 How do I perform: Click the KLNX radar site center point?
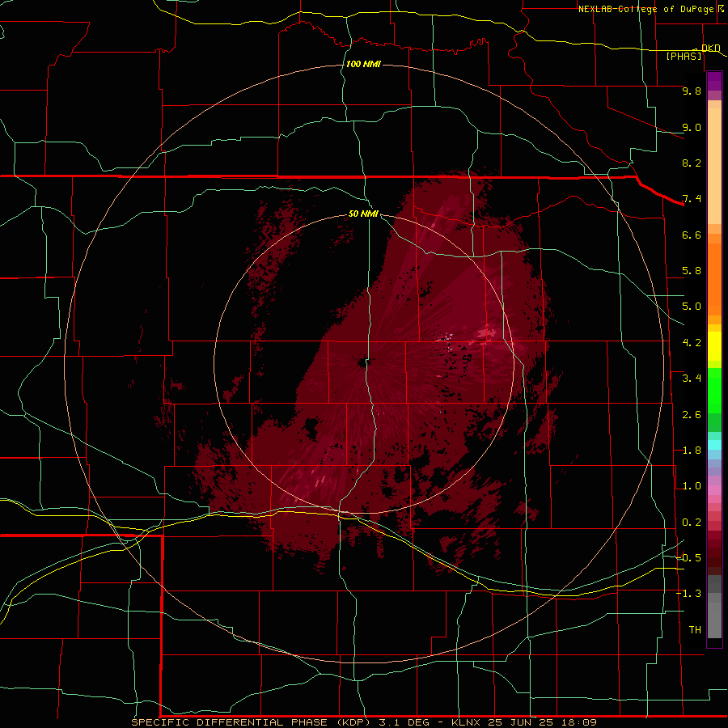362,362
